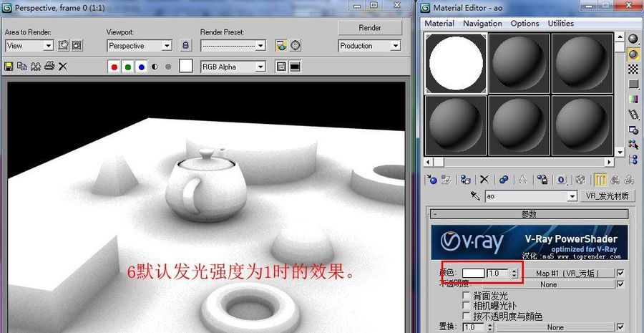This screenshot has height=333, width=644.
Task: Click the Select by Material icon
Action: 633,145
